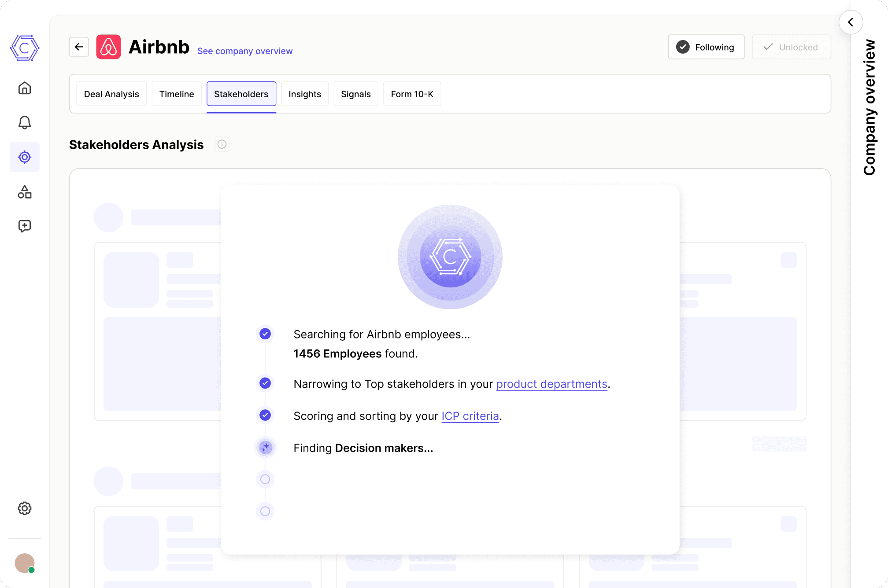The width and height of the screenshot is (888, 588).
Task: Click the Unlocked button
Action: pos(791,47)
